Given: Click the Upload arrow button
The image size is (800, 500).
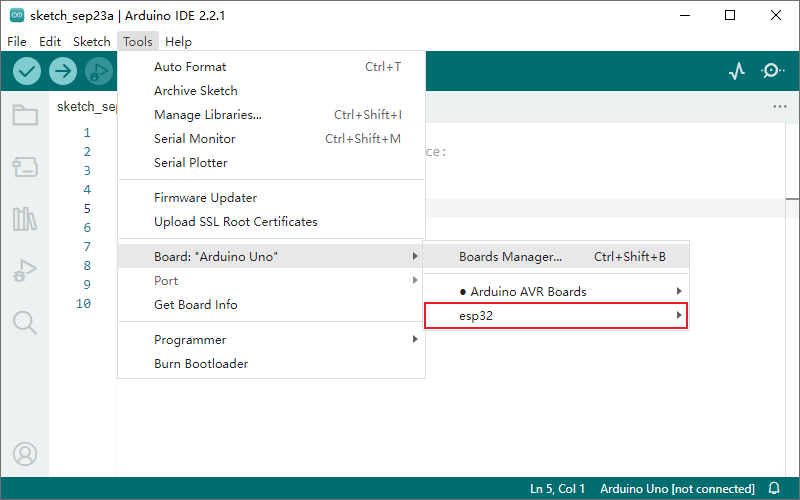Looking at the screenshot, I should tap(63, 71).
